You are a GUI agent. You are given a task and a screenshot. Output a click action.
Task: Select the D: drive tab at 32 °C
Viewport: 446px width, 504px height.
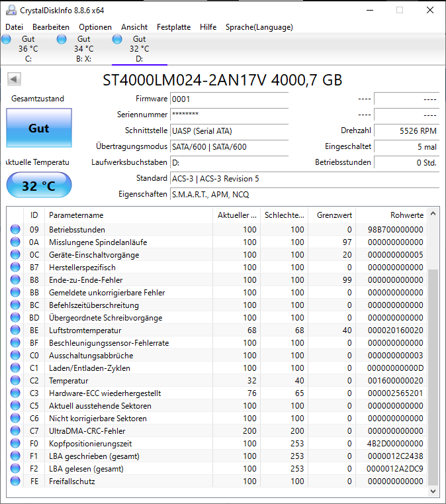[140, 49]
